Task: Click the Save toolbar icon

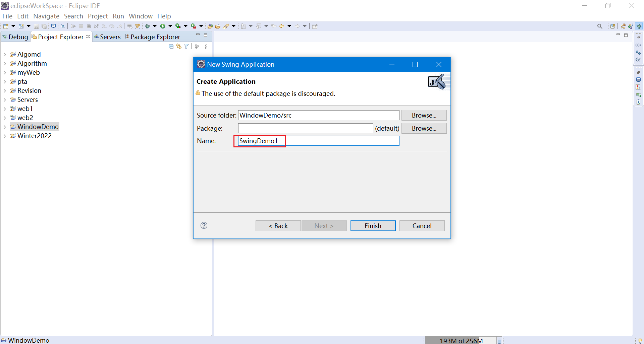Action: click(x=36, y=26)
